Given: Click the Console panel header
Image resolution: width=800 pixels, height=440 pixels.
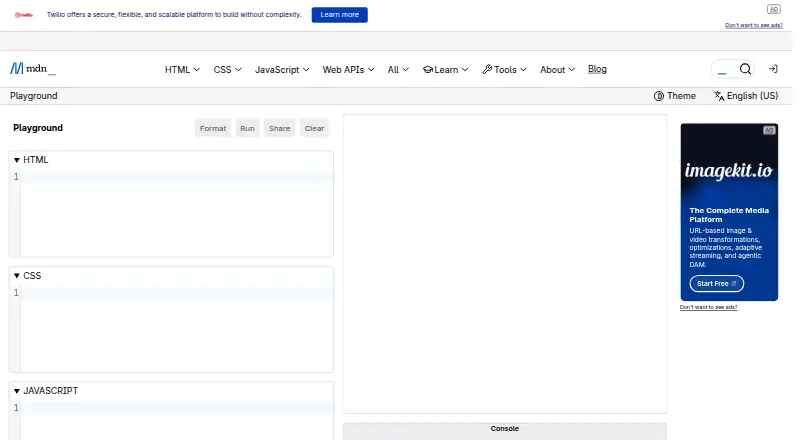Looking at the screenshot, I should [x=505, y=429].
